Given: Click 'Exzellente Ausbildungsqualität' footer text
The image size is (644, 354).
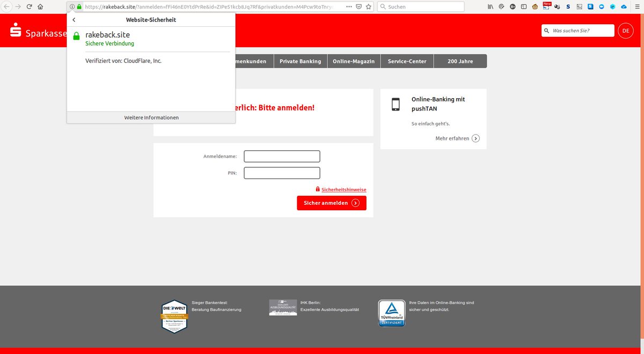Looking at the screenshot, I should click(330, 309).
